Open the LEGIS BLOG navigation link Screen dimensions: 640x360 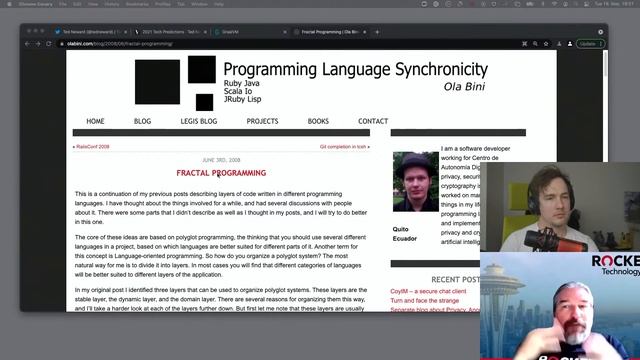[x=199, y=121]
